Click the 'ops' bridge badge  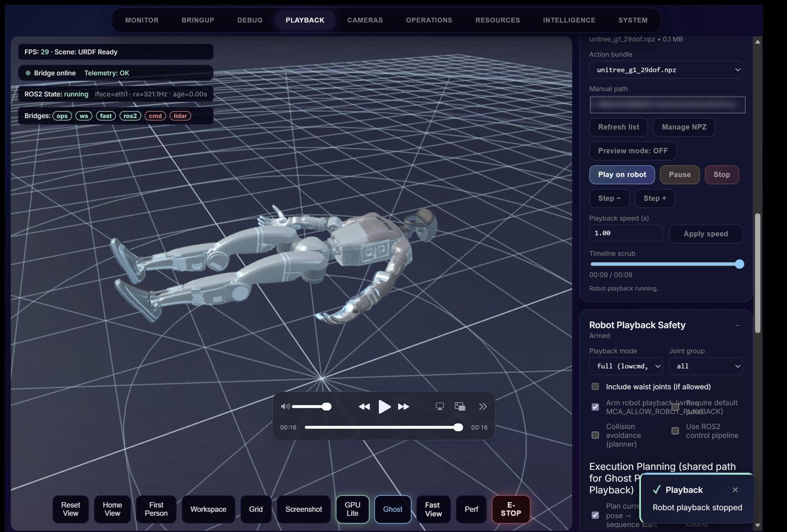coord(62,116)
